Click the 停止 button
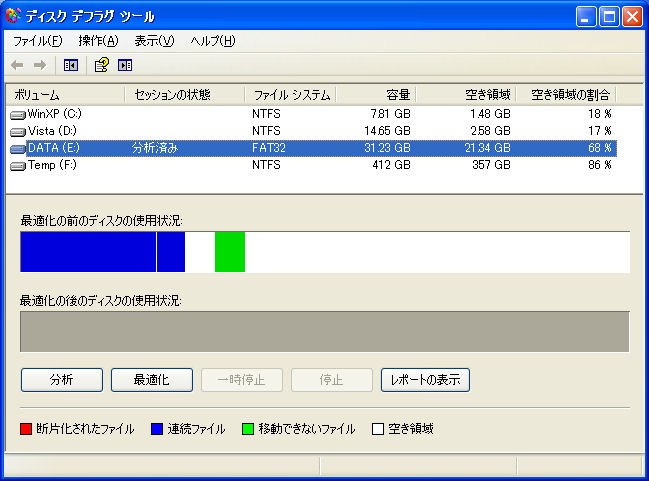649x481 pixels. 332,380
